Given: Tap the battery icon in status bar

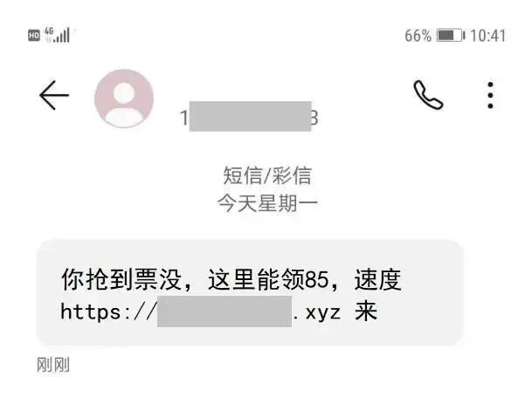Looking at the screenshot, I should pyautogui.click(x=451, y=35).
